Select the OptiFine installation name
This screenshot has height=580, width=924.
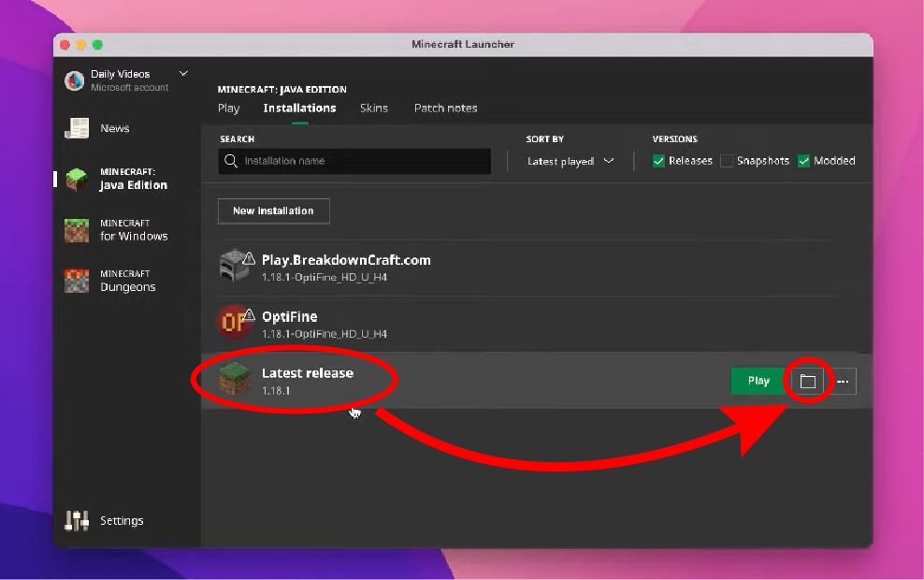click(289, 316)
